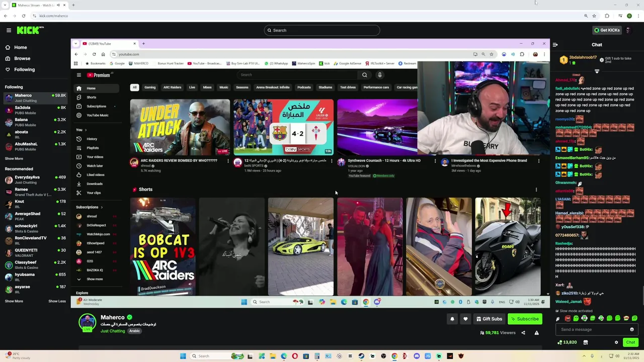Screen dimensions: 644x362
Task: Open Knut IRL recommended channel
Action: tap(35, 204)
